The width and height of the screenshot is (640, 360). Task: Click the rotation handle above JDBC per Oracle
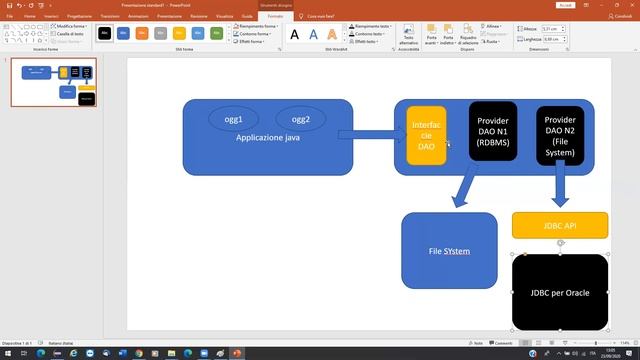pos(560,243)
